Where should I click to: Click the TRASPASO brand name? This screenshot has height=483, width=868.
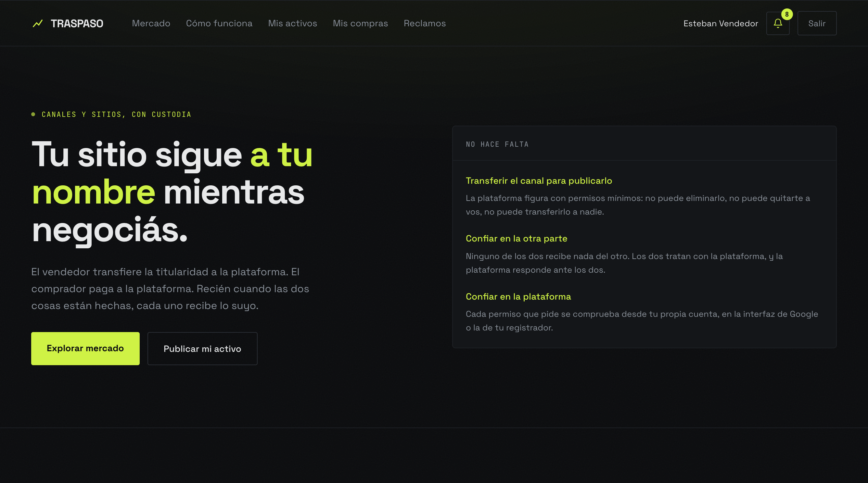tap(77, 23)
